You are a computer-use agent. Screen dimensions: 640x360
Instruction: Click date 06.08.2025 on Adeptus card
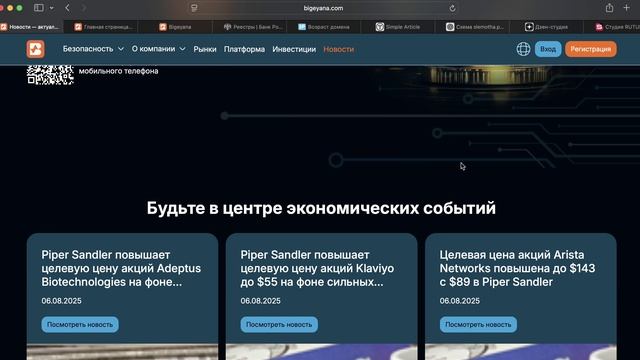[61, 301]
